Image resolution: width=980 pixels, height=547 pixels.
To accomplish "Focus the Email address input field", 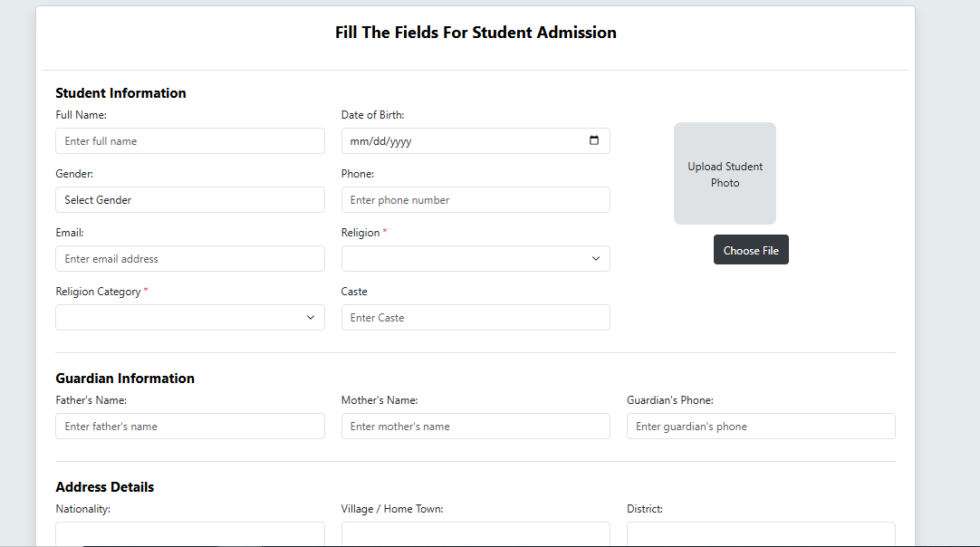I will pyautogui.click(x=190, y=259).
